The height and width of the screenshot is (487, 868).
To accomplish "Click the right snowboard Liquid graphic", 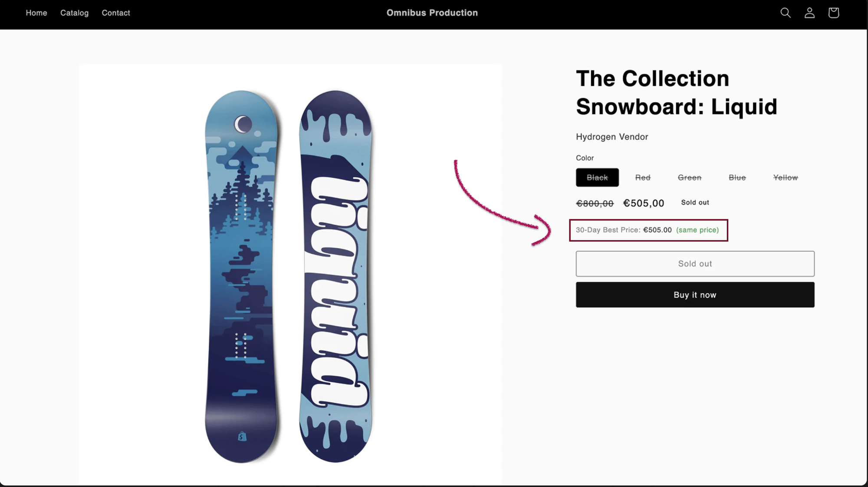I will 335,276.
